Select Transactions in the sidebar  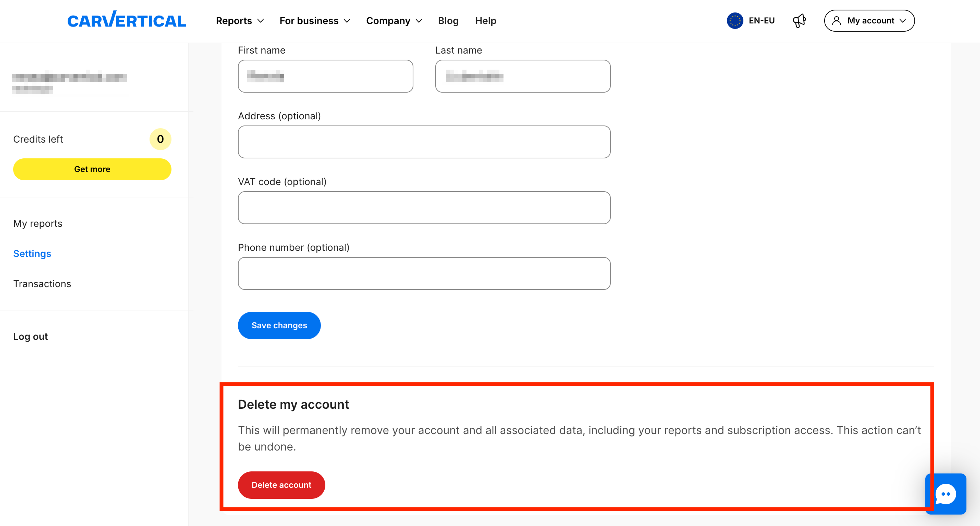[42, 284]
